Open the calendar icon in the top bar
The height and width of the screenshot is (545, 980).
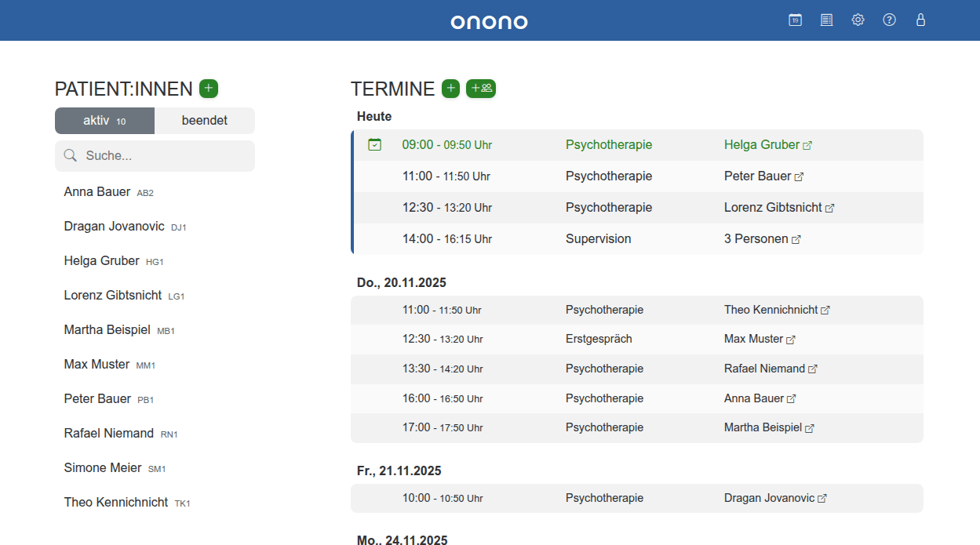click(795, 20)
